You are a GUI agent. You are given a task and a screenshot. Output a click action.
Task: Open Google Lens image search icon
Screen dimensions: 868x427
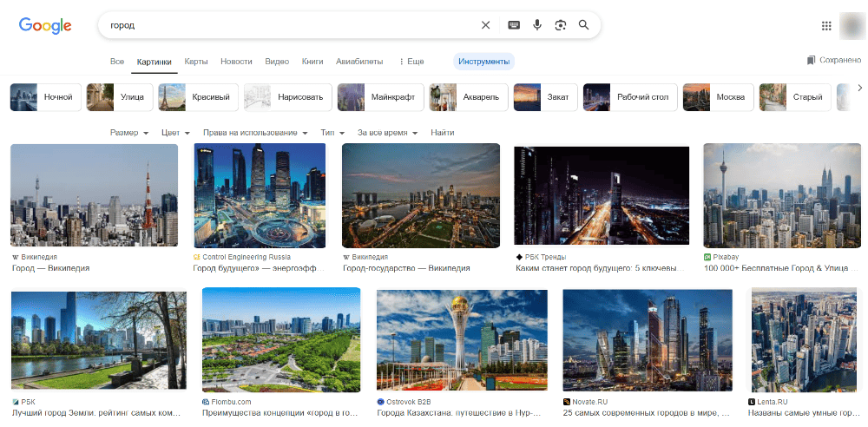(561, 25)
